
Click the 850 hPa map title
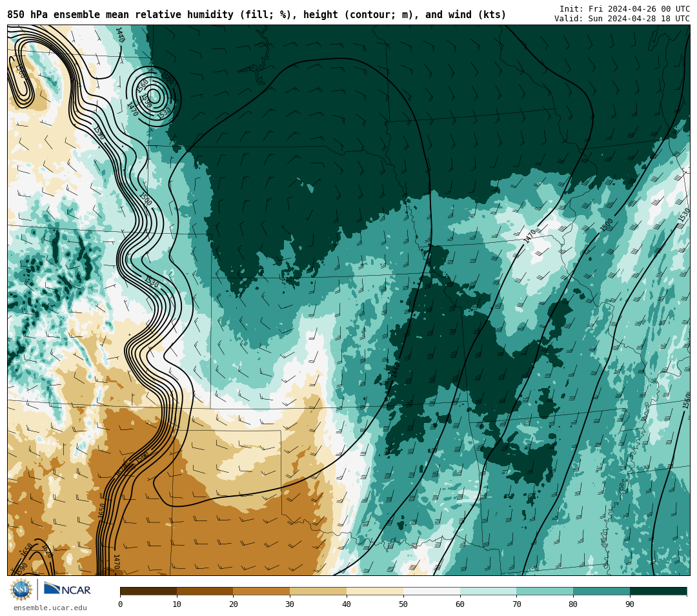[256, 15]
